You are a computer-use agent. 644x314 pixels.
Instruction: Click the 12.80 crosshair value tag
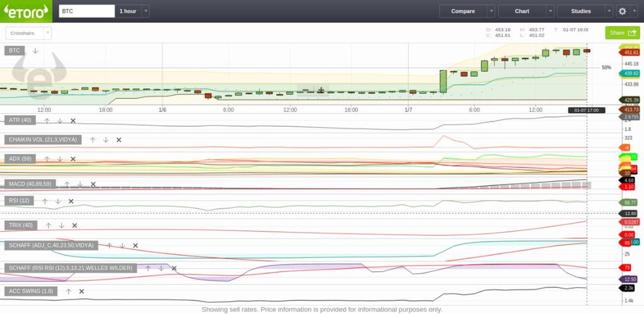(628, 214)
